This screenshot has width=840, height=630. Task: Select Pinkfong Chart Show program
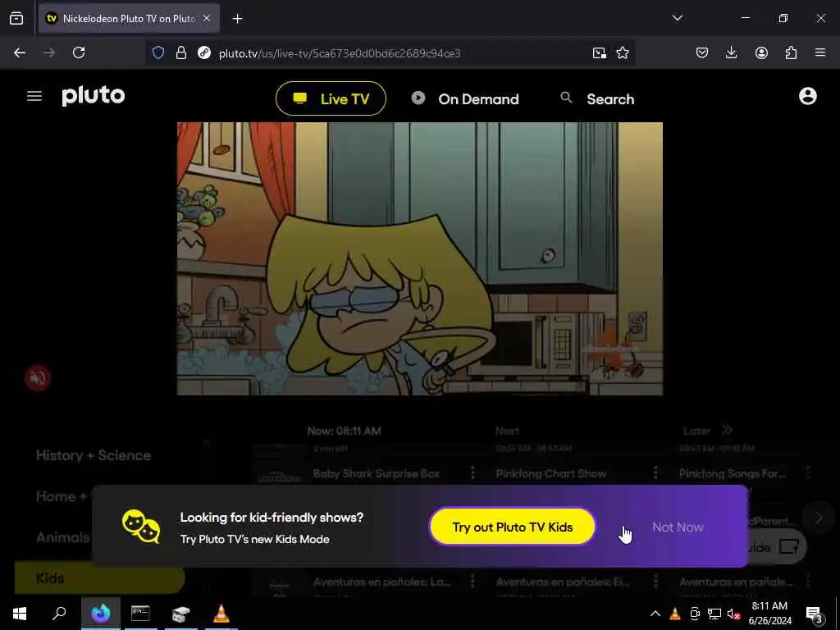pos(550,473)
